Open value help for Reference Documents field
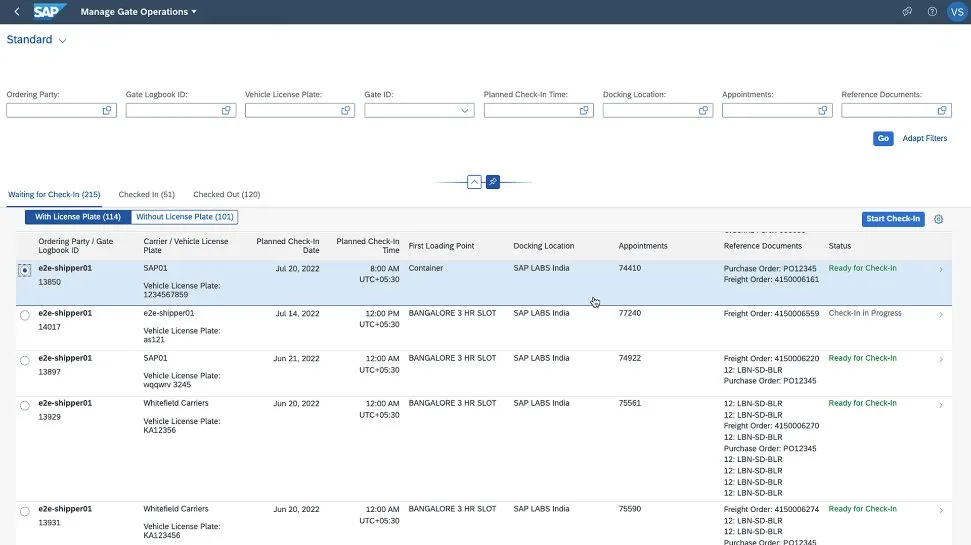 tap(942, 111)
